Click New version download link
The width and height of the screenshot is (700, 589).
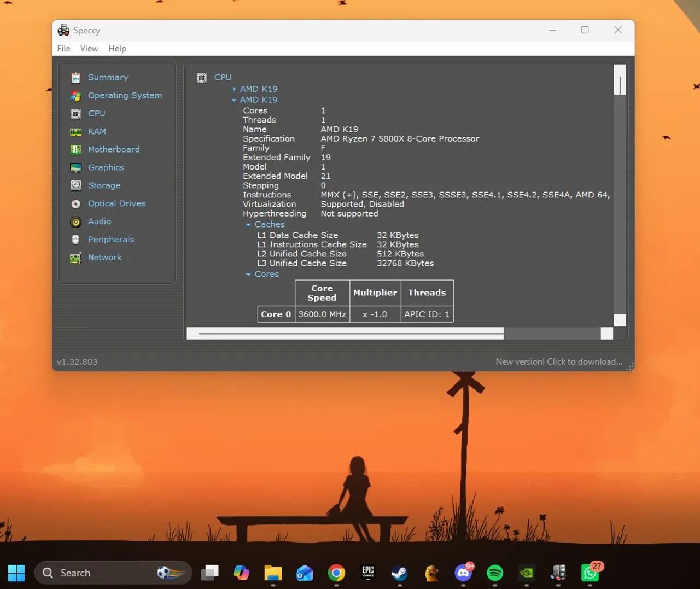tap(559, 361)
